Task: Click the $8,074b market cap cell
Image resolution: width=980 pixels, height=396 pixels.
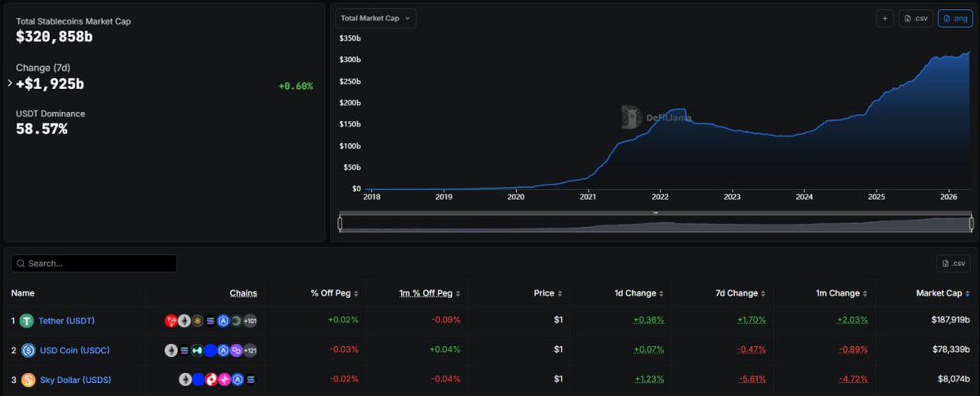Action: tap(954, 379)
